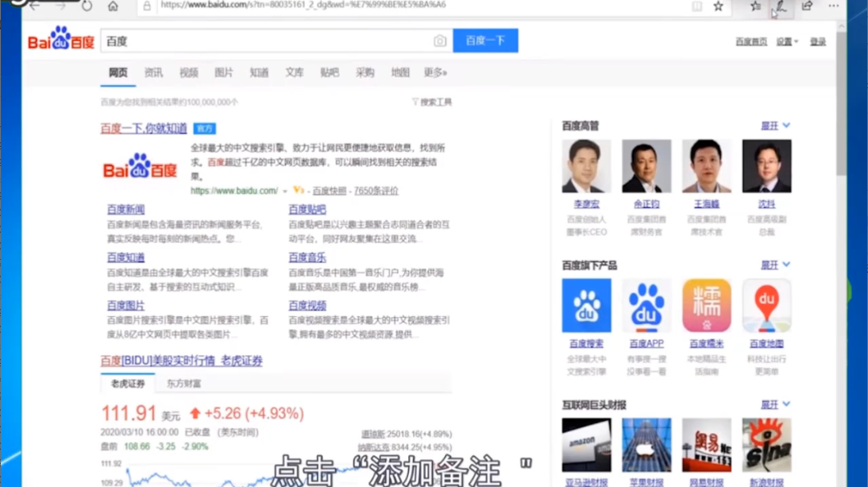This screenshot has height=487, width=868.
Task: Click the Add notes pen icon
Action: point(780,6)
